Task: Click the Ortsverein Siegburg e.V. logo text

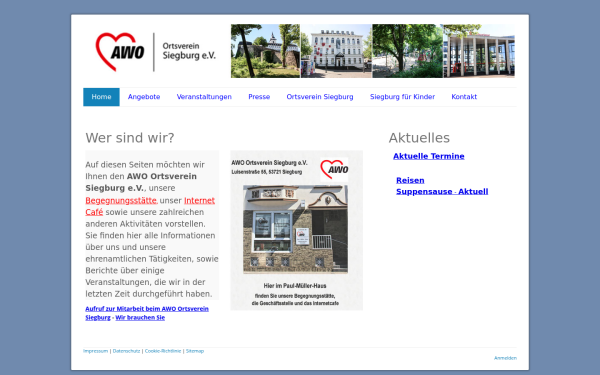Action: pos(189,51)
